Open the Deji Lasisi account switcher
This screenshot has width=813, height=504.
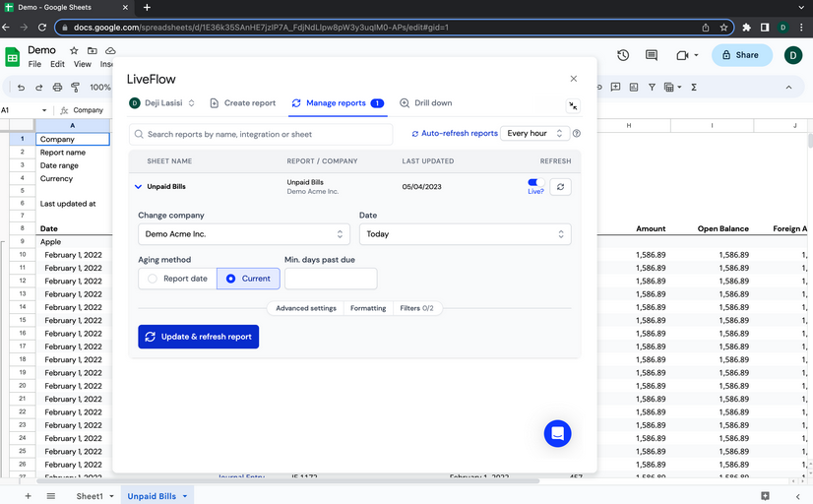(161, 103)
